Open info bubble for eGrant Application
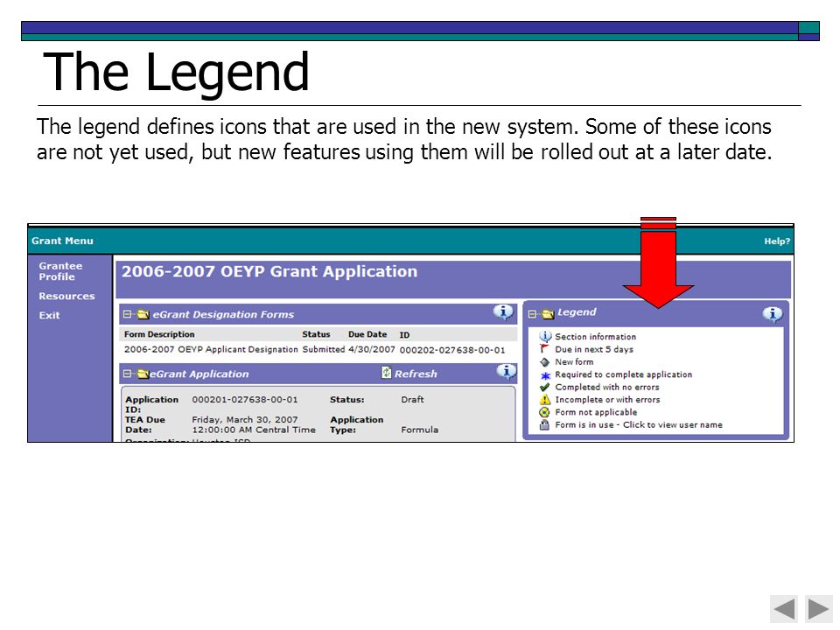The image size is (840, 630). click(507, 371)
